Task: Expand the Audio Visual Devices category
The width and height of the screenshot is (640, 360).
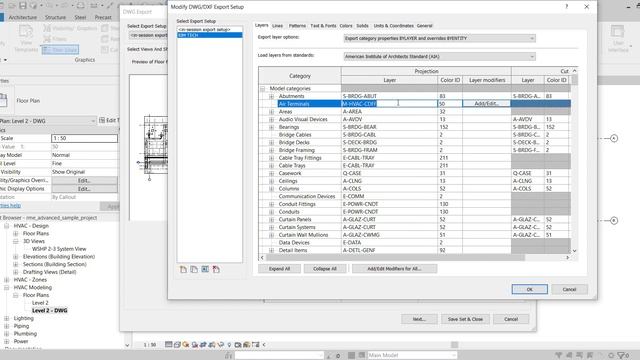Action: coord(271,120)
